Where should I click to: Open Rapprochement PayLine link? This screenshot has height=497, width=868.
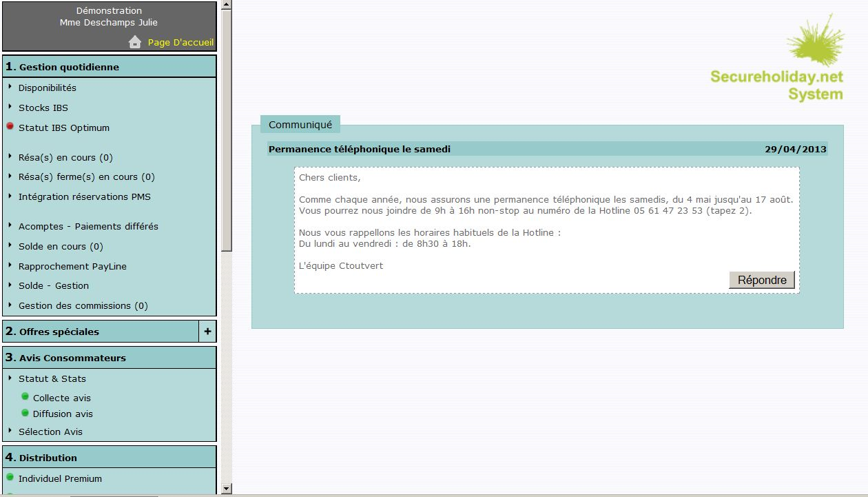coord(72,267)
